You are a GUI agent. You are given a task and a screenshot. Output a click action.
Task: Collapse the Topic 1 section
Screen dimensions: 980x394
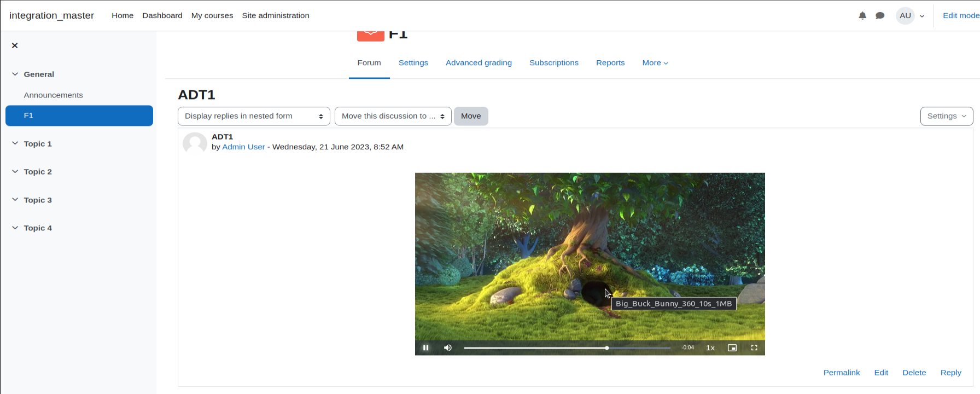(x=15, y=143)
